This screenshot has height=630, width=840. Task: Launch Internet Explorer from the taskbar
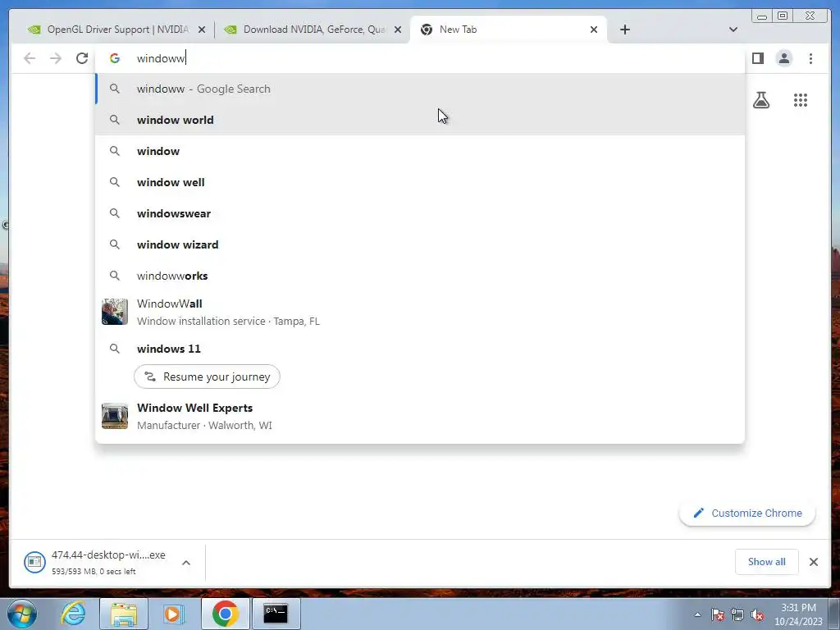73,614
